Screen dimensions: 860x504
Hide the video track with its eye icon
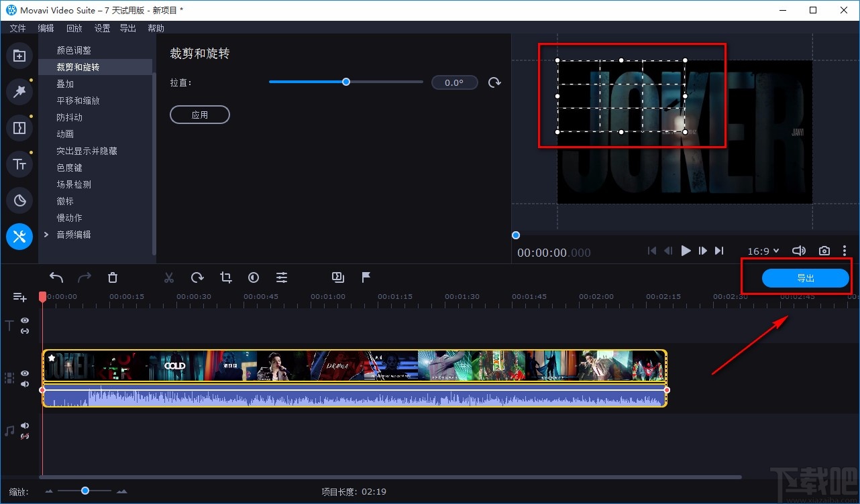tap(25, 373)
